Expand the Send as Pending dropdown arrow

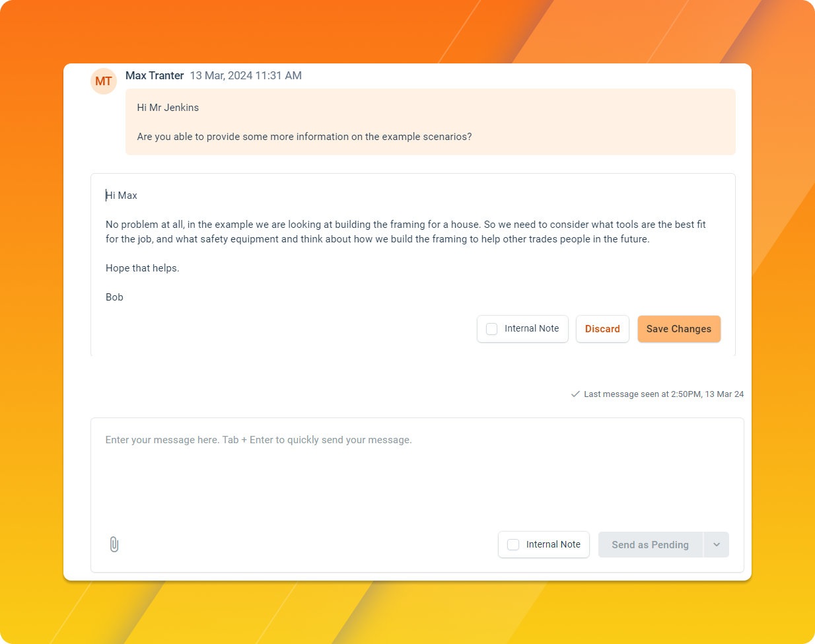(717, 545)
